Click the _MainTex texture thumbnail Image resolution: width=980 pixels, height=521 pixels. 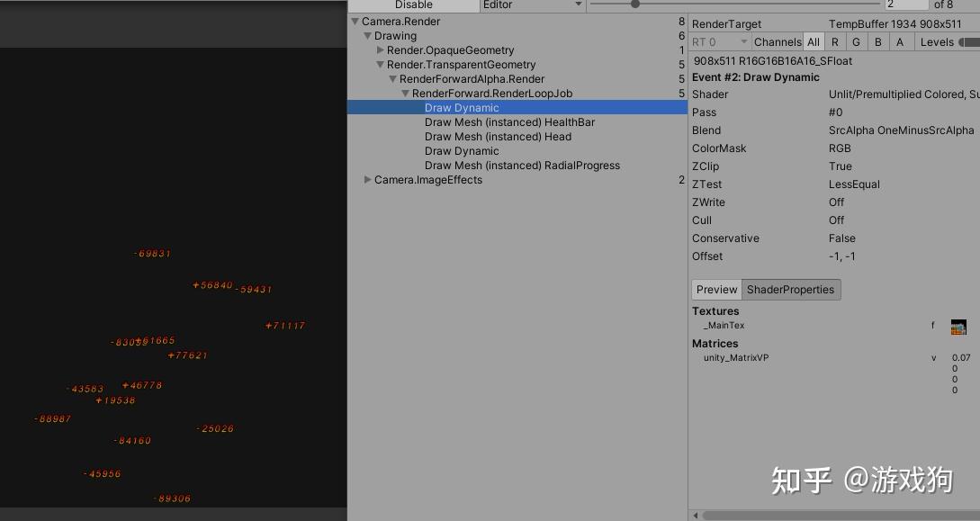click(958, 326)
